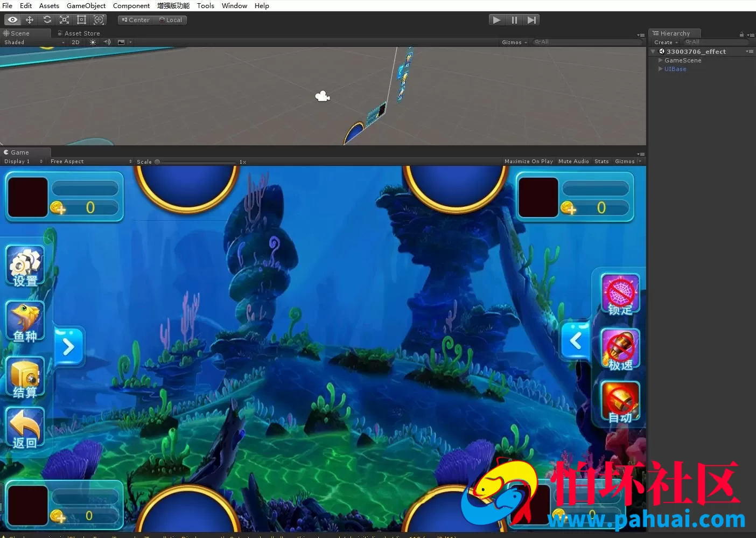Select the Rect transform tool
756x538 pixels.
click(x=81, y=20)
